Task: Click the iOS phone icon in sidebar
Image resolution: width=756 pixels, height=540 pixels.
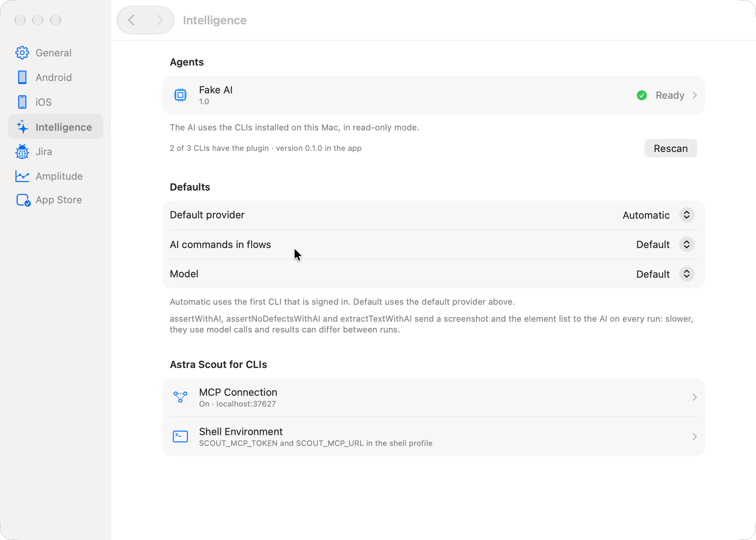Action: (x=22, y=102)
